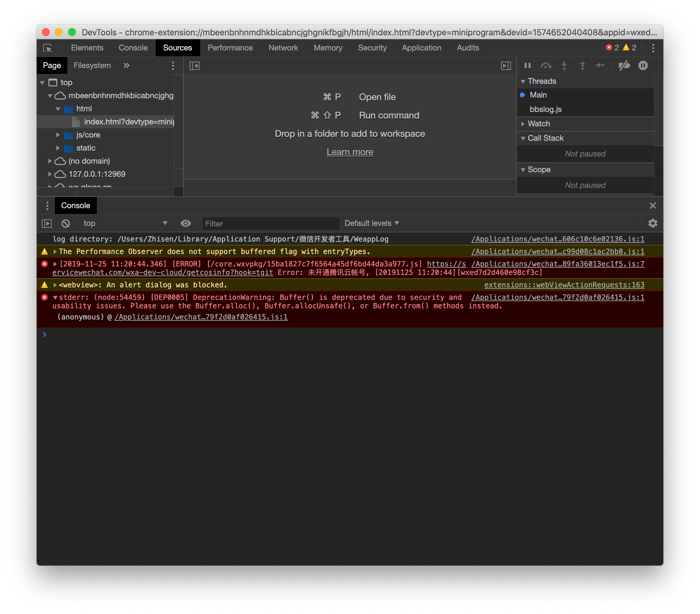
Task: Open console settings gear
Action: [652, 224]
